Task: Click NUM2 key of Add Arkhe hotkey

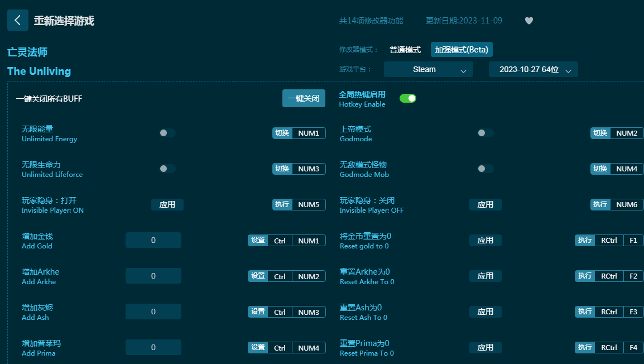Action: 309,276
